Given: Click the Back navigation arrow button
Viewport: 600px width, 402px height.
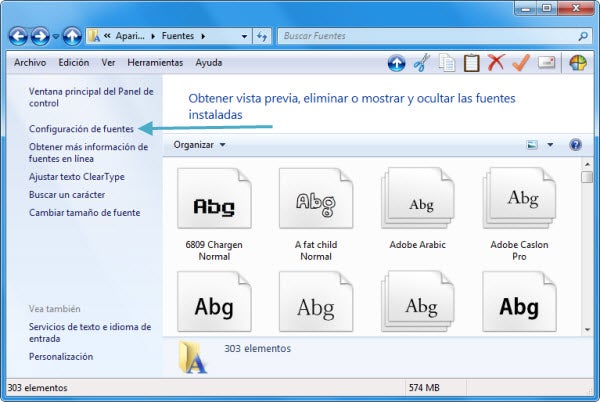Looking at the screenshot, I should pyautogui.click(x=17, y=36).
